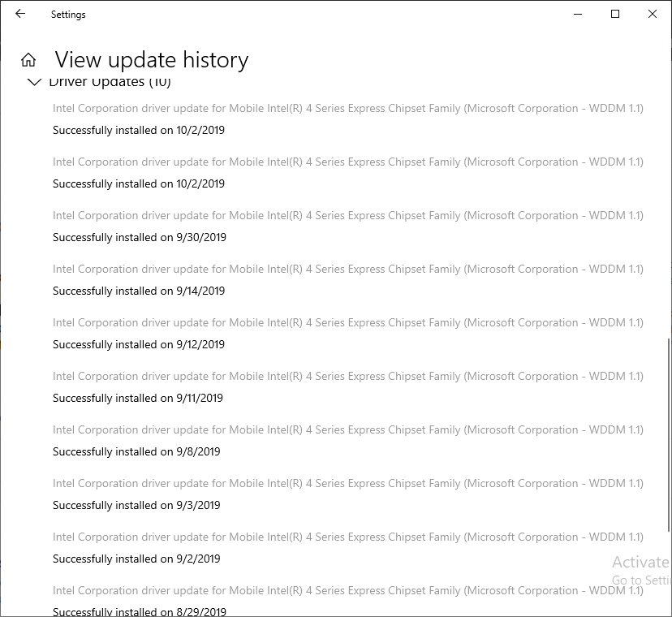
Task: Open Intel driver update installed on 9/2/2019
Action: tap(347, 537)
